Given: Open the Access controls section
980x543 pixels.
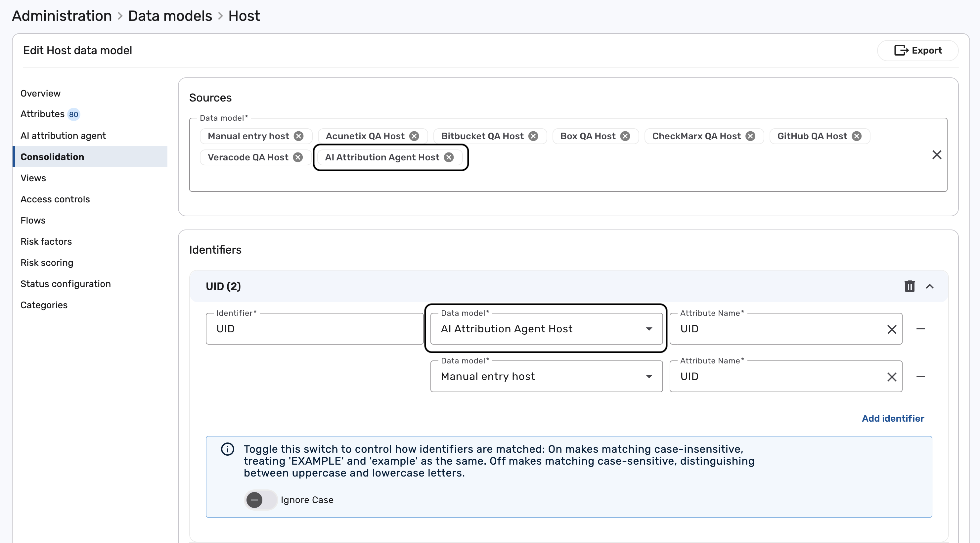Looking at the screenshot, I should [x=55, y=199].
